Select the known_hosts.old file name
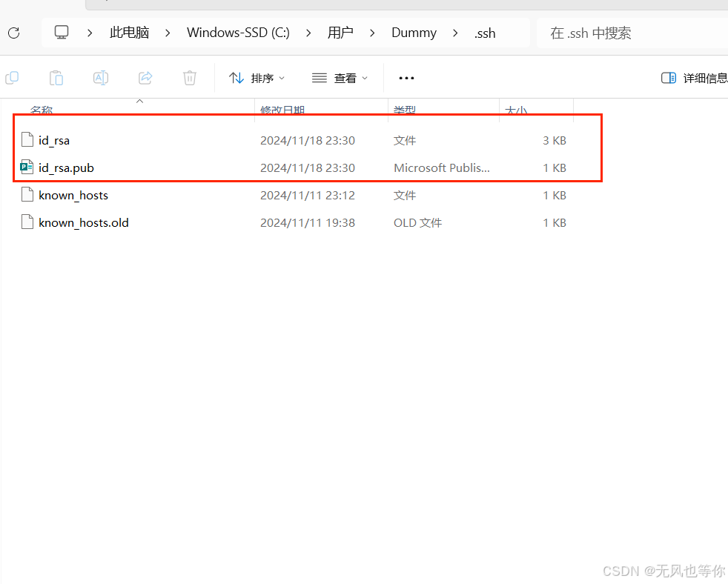728x584 pixels. pos(84,222)
